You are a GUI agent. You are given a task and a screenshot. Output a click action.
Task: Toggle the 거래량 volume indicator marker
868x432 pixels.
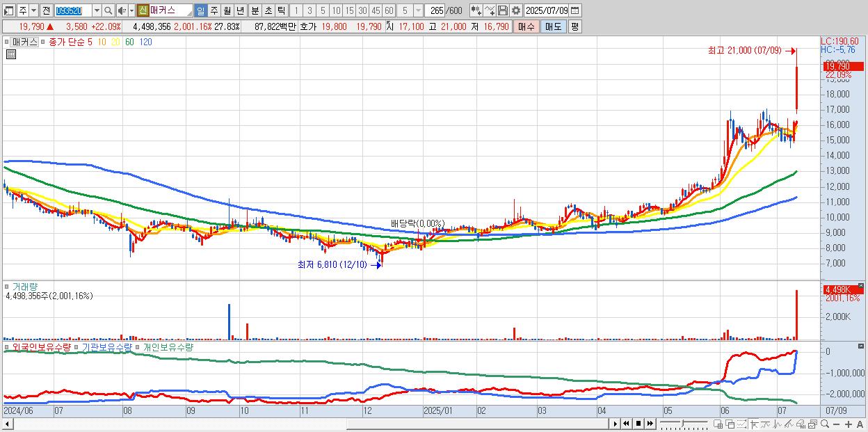[7, 287]
